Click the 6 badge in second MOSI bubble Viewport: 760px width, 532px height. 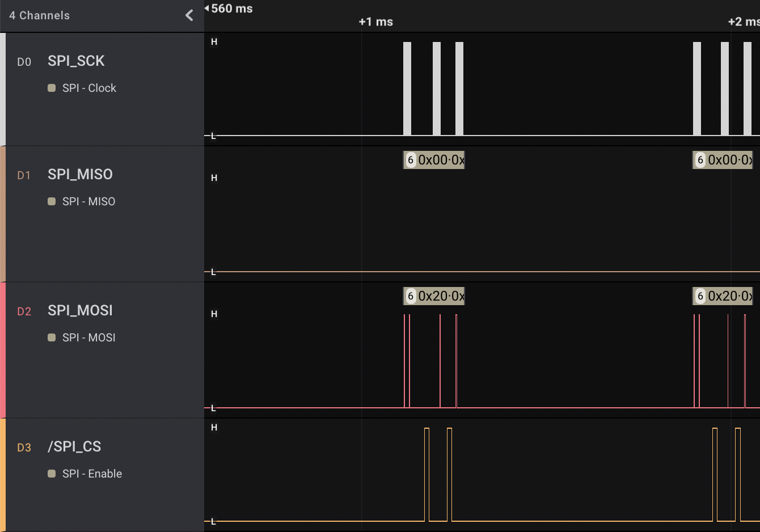coord(700,296)
